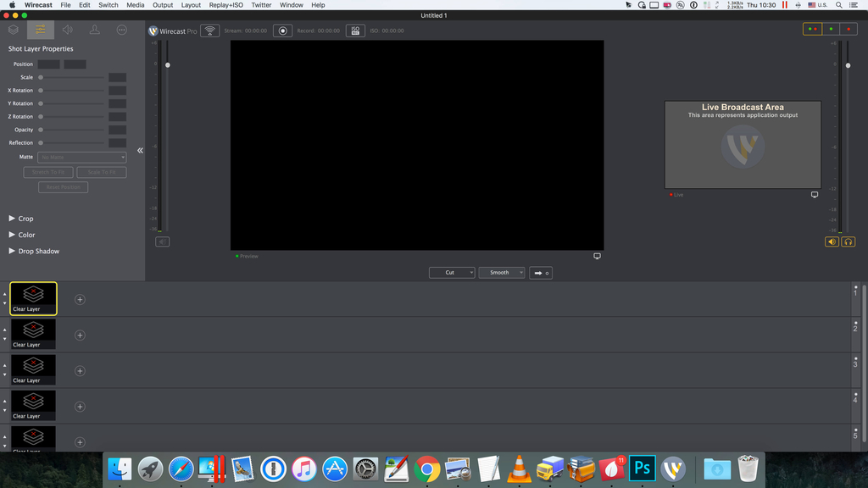
Task: Click the Scale To Fit button
Action: pyautogui.click(x=101, y=171)
